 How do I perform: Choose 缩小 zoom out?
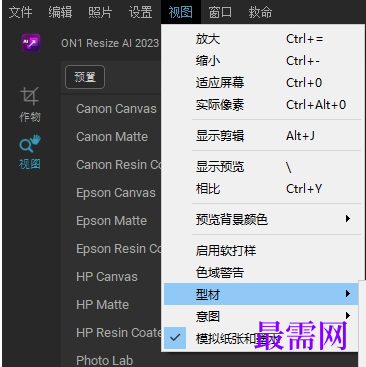coord(261,61)
